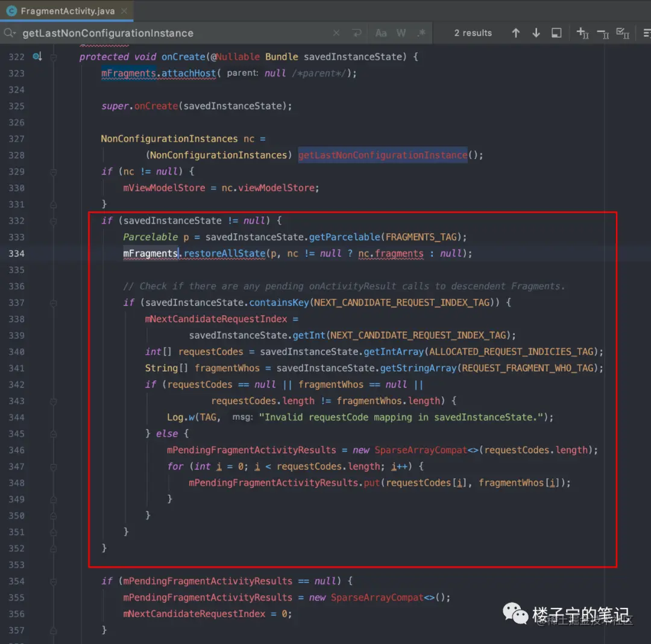
Task: Click SparseArrayCompat on line 346
Action: [x=421, y=450]
